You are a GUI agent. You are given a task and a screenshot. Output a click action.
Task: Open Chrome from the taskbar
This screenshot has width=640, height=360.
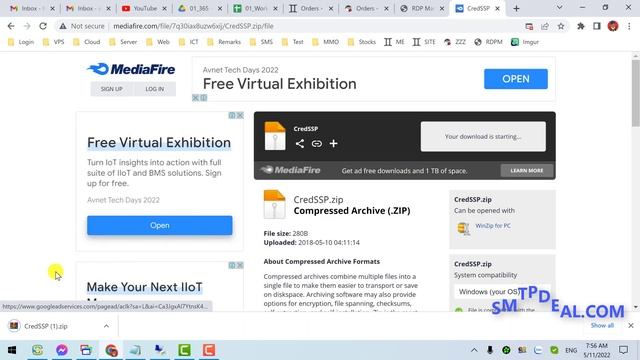[111, 350]
